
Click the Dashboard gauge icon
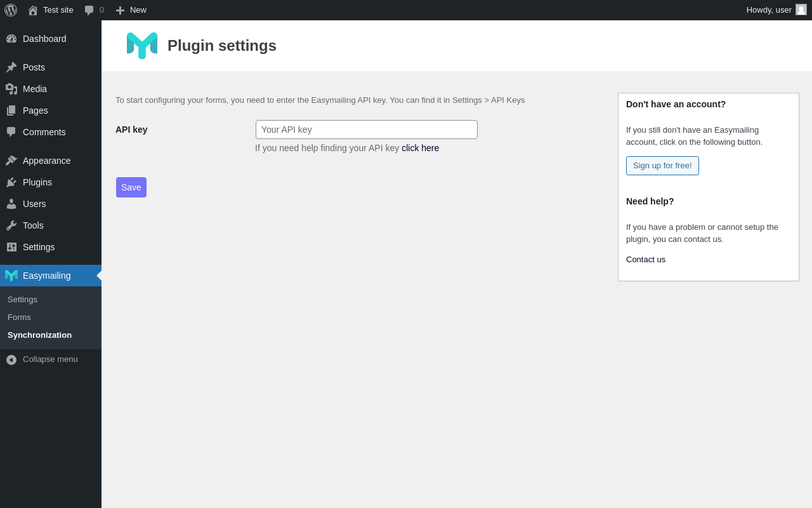click(11, 39)
